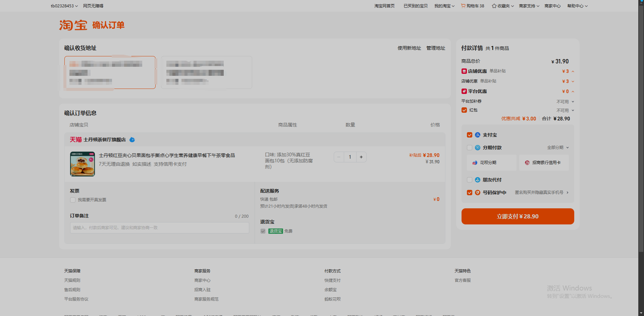Increase quantity with the plus button

pyautogui.click(x=361, y=157)
